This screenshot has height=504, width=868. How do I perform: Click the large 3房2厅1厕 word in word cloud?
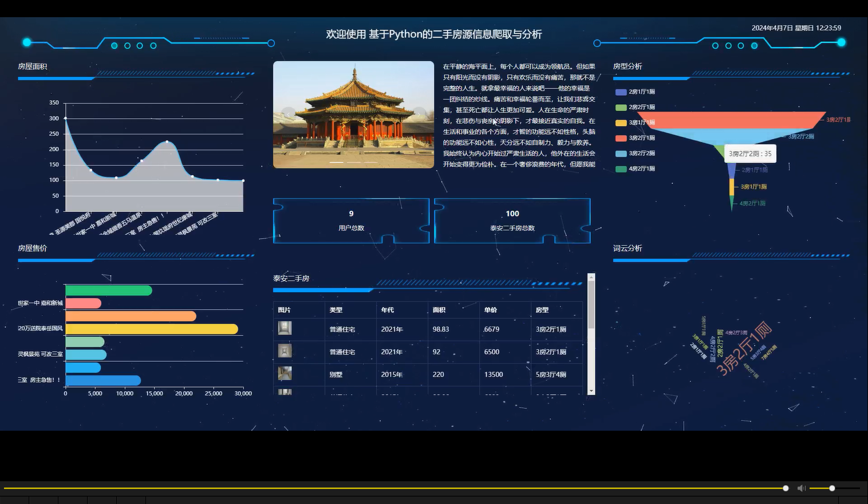[744, 349]
